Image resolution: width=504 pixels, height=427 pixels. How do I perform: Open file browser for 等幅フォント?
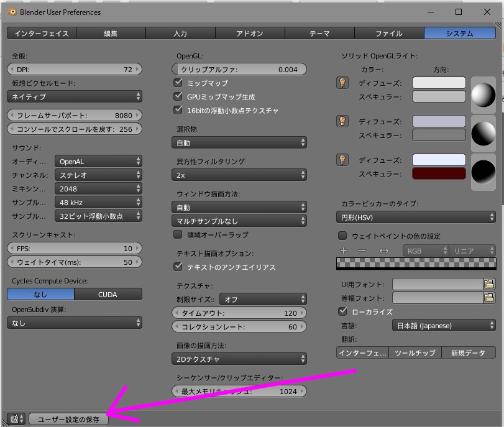489,298
